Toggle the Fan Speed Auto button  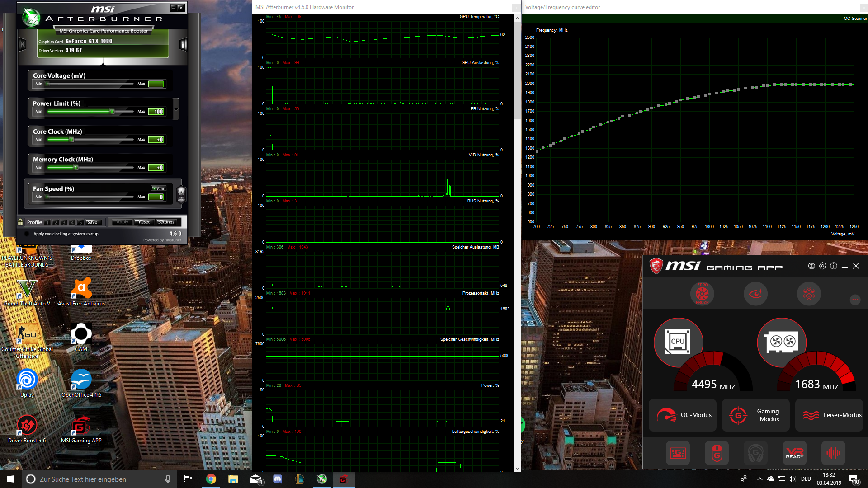coord(159,188)
